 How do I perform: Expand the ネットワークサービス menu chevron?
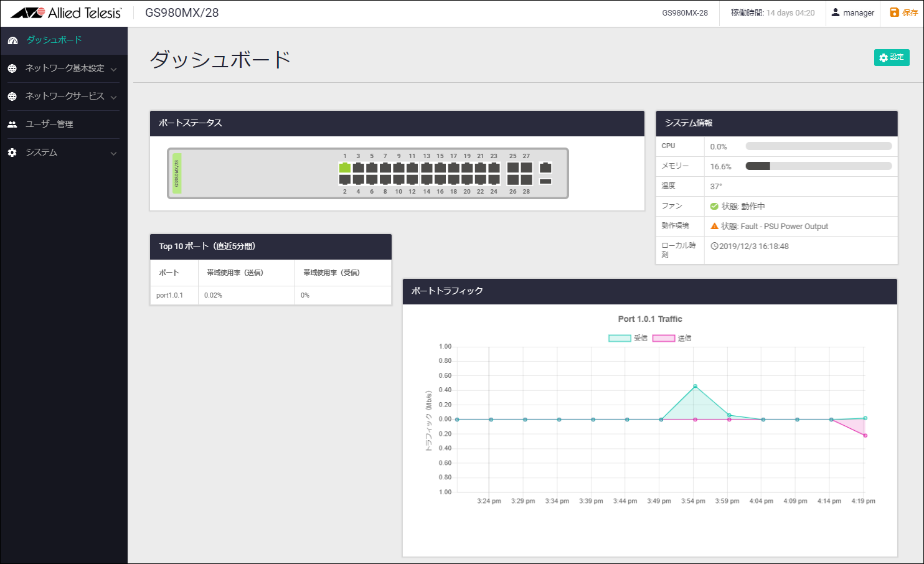tap(113, 97)
